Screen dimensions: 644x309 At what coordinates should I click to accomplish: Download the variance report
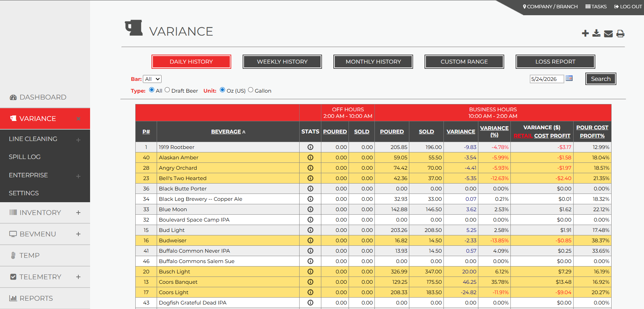[596, 33]
